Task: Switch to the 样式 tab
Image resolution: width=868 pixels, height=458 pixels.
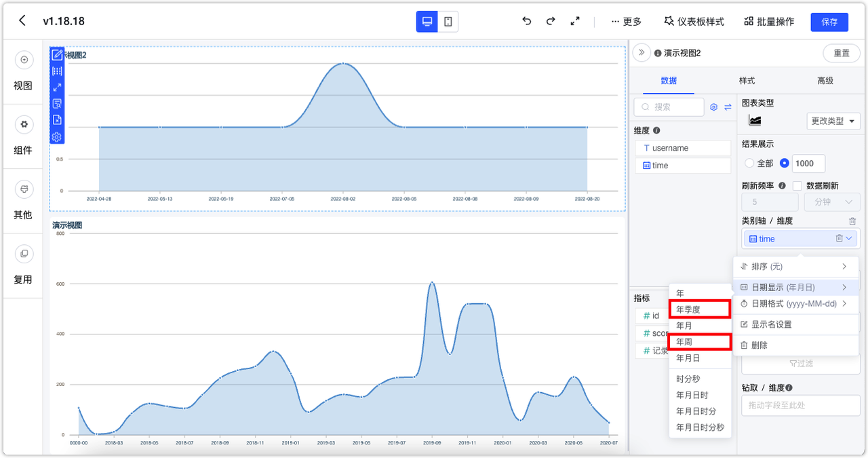Action: click(747, 80)
